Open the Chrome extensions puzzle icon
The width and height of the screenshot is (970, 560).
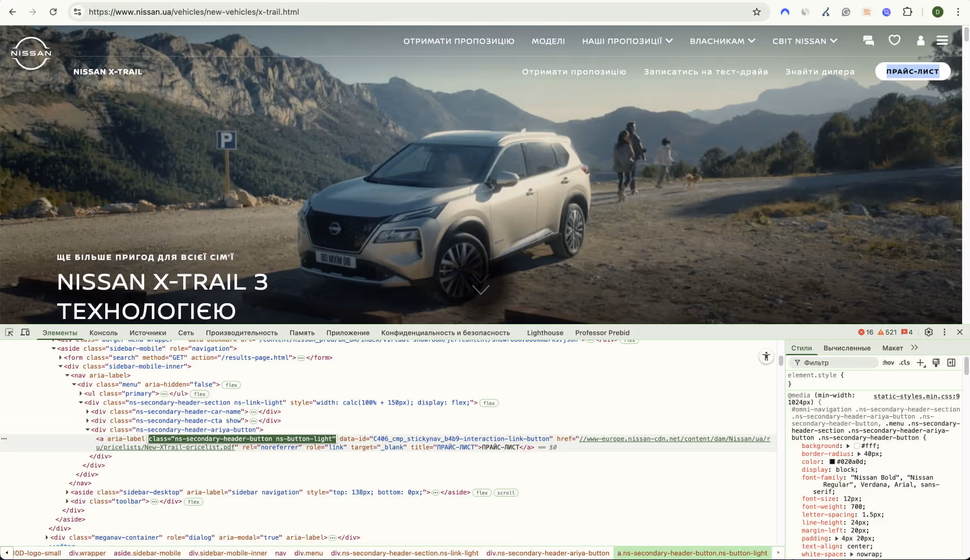[907, 11]
